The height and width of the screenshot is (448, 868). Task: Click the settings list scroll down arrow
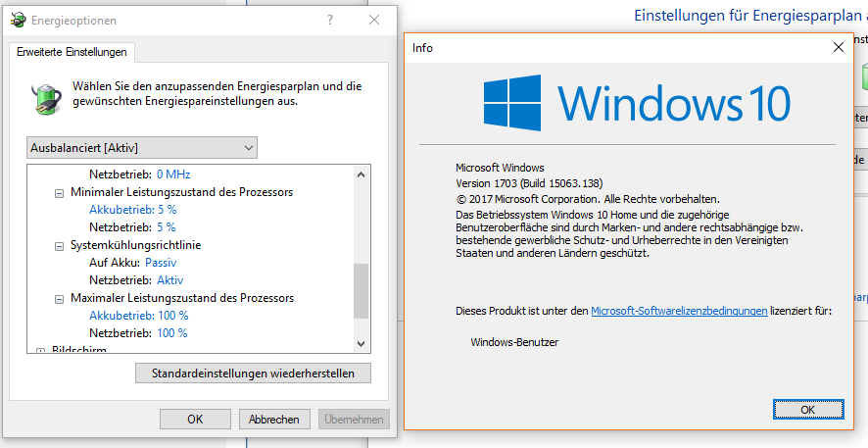pyautogui.click(x=361, y=344)
